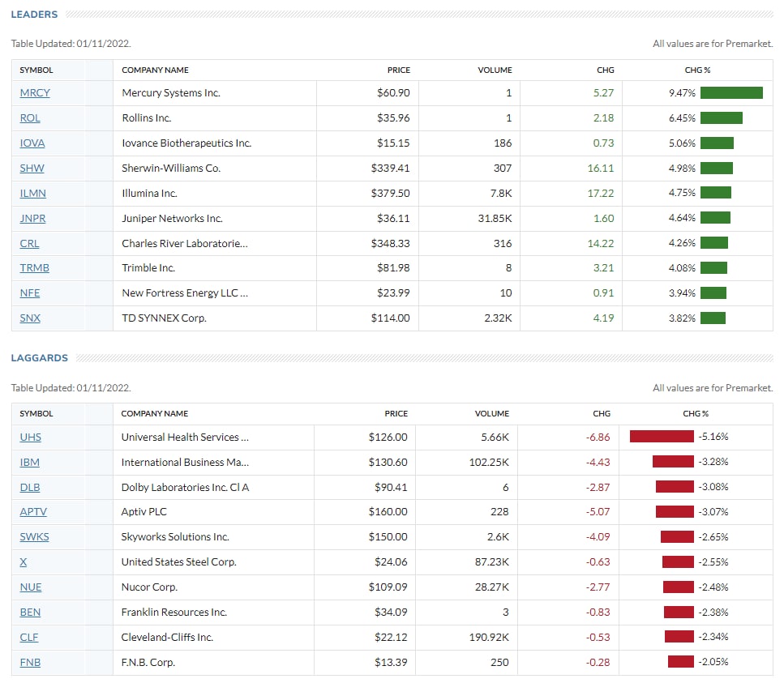The height and width of the screenshot is (683, 784).
Task: Follow the NUE symbol link
Action: pos(31,587)
